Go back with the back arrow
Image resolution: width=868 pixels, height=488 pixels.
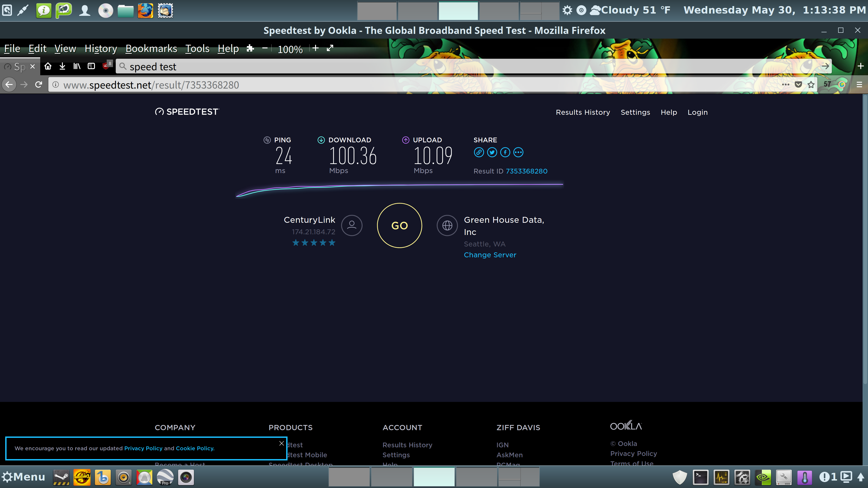pos(9,85)
